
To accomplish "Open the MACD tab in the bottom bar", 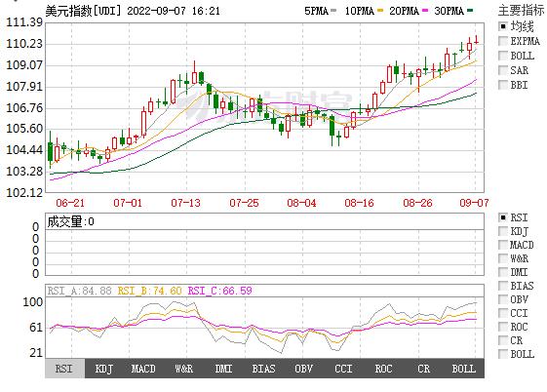I will 143,369.
